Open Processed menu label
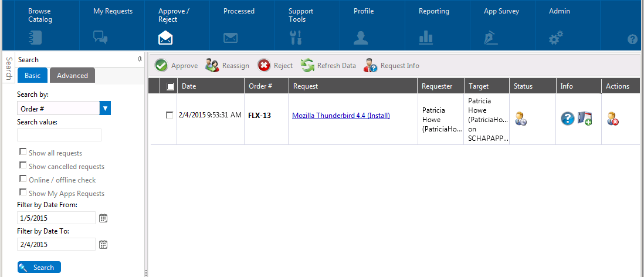 (239, 11)
